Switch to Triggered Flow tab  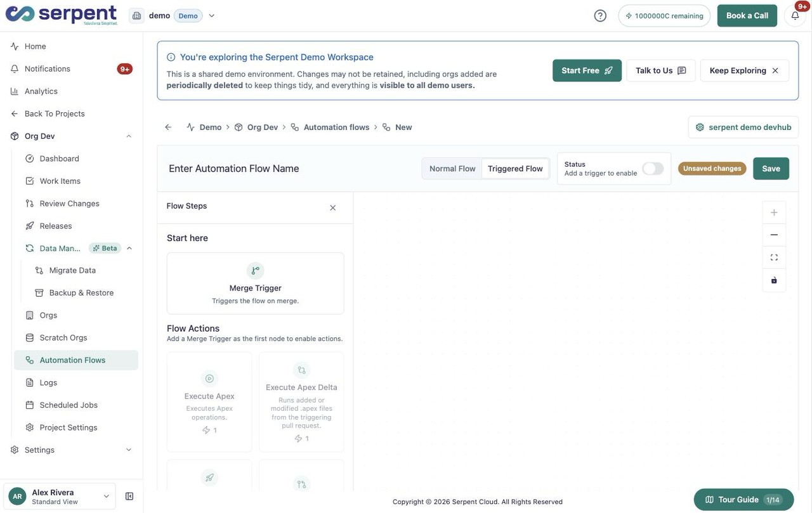[515, 169]
